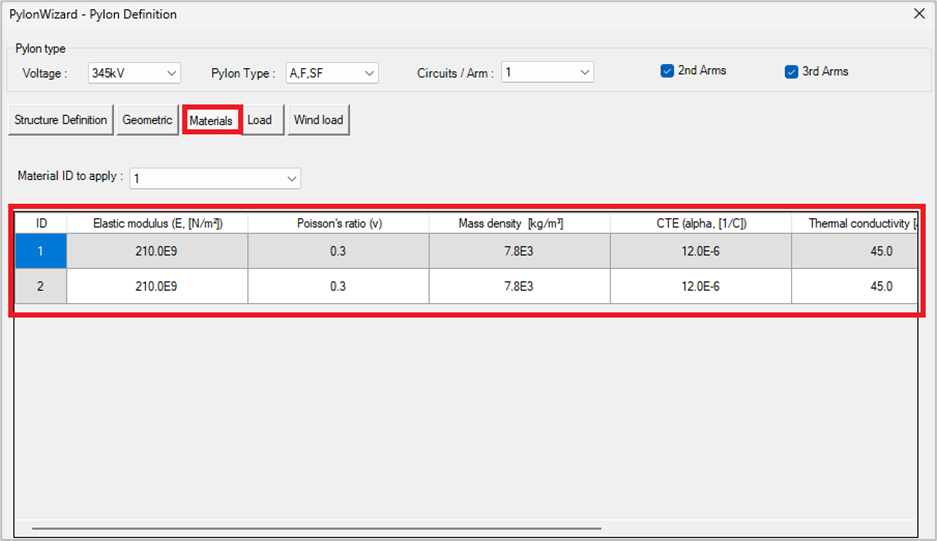The image size is (937, 541).
Task: Expand the Pylon Type dropdown
Action: [332, 73]
